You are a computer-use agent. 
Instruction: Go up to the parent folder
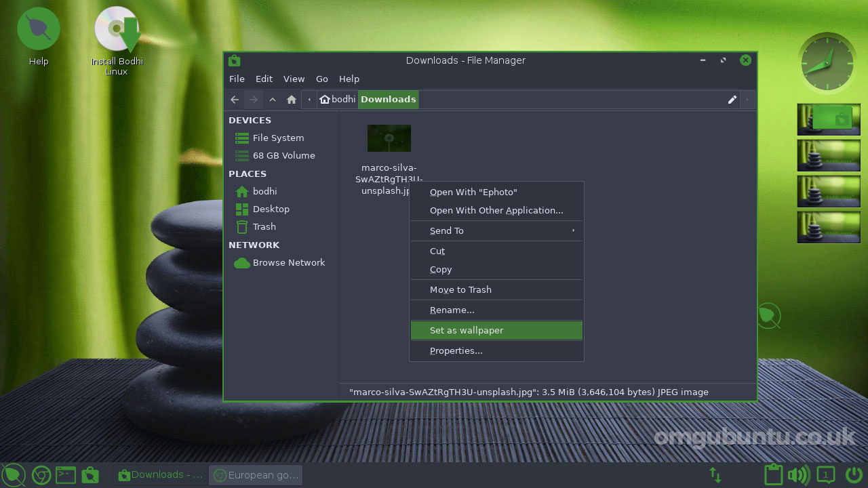pos(273,100)
